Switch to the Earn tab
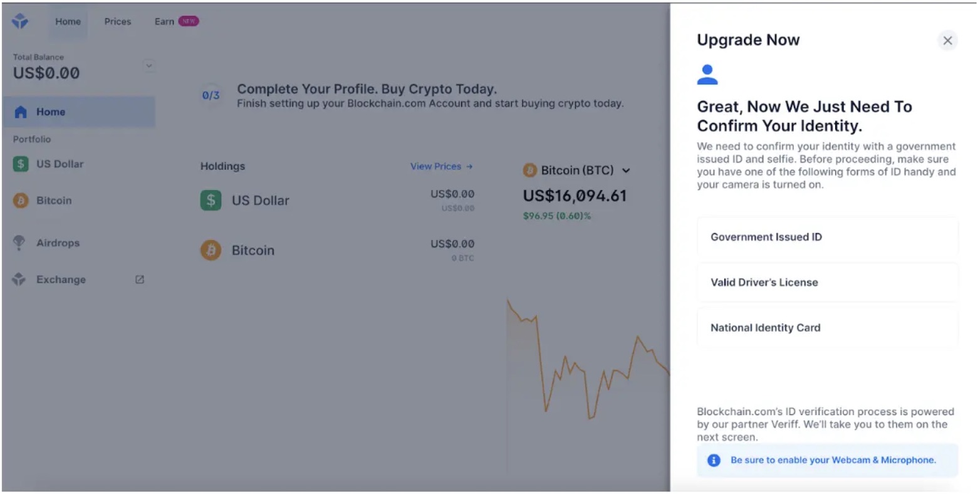 pos(165,21)
